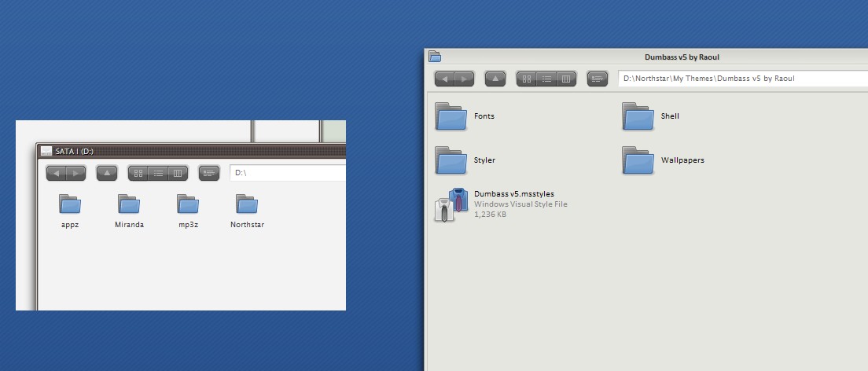Click the Wallpapers folder label
Image resolution: width=868 pixels, height=371 pixels.
(682, 160)
